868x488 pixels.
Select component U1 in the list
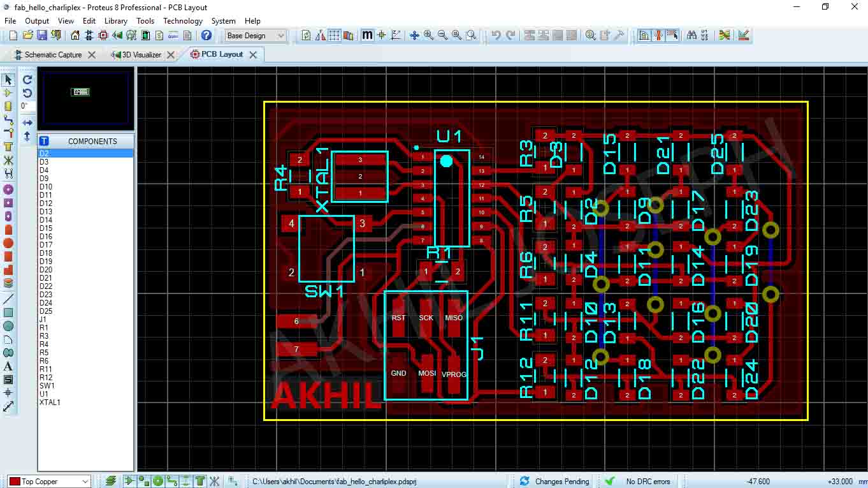(x=44, y=394)
